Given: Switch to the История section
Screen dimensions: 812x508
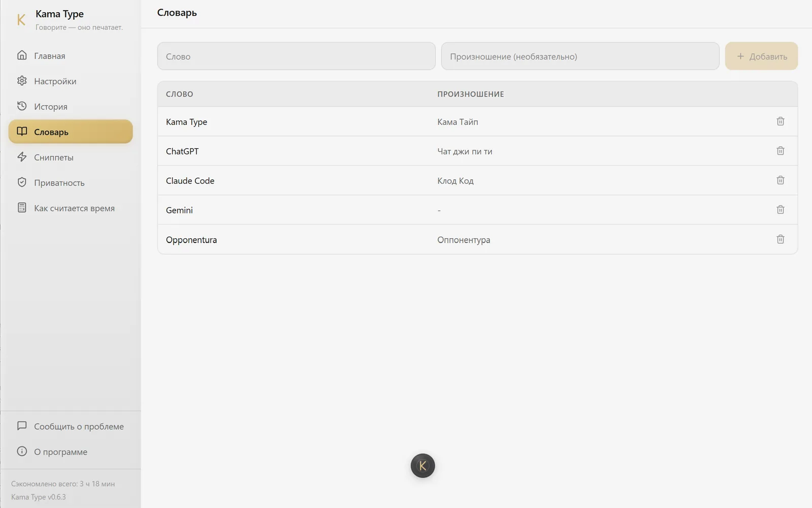Looking at the screenshot, I should coord(71,107).
